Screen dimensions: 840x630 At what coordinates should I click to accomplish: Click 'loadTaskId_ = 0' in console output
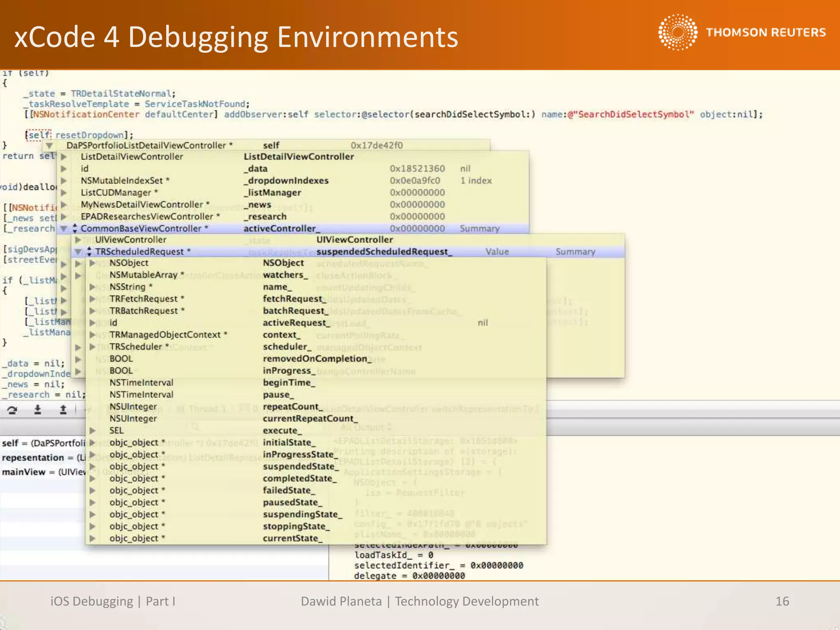pyautogui.click(x=394, y=555)
